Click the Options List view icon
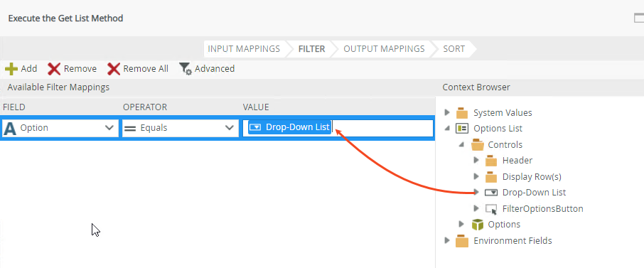This screenshot has height=268, width=644. click(462, 129)
